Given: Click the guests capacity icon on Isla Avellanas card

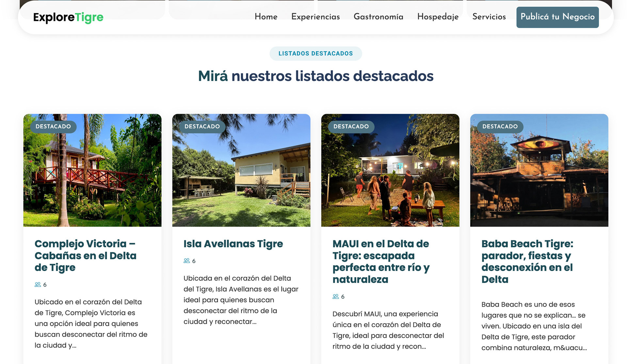Looking at the screenshot, I should tap(186, 261).
